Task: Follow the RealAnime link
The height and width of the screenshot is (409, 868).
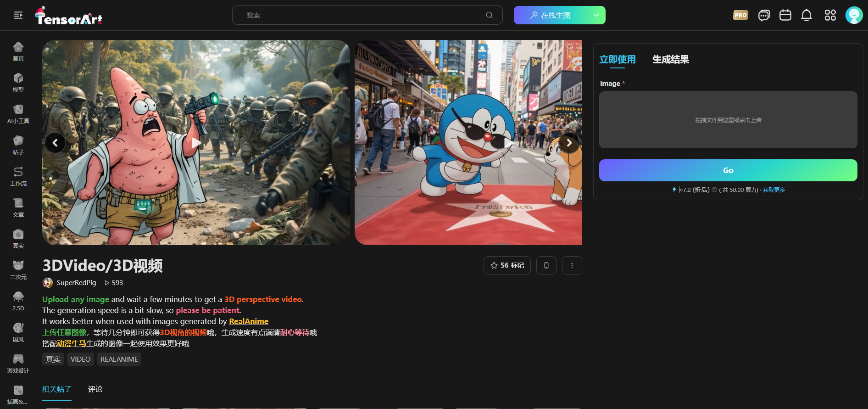Action: 249,321
